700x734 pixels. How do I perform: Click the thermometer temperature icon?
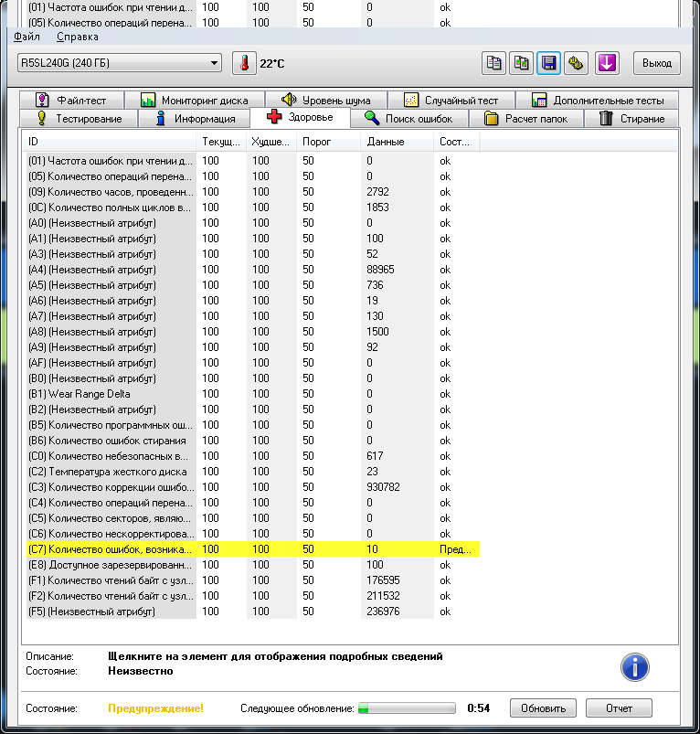[244, 63]
